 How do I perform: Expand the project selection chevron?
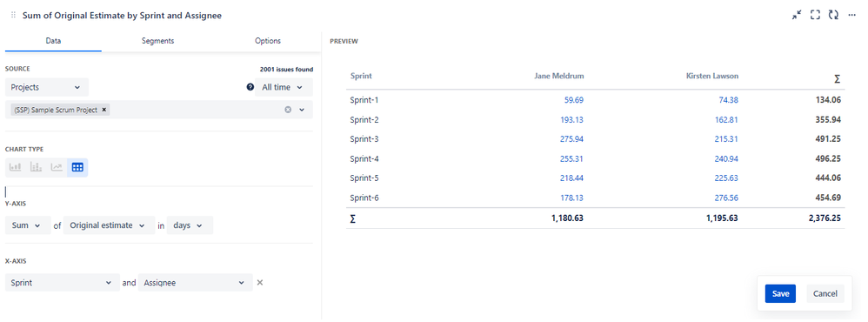[302, 110]
